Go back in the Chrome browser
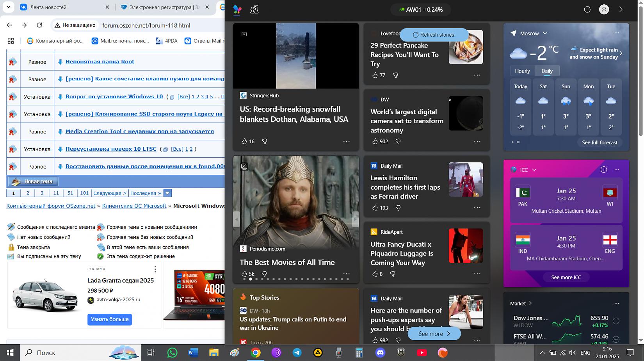 coord(9,25)
